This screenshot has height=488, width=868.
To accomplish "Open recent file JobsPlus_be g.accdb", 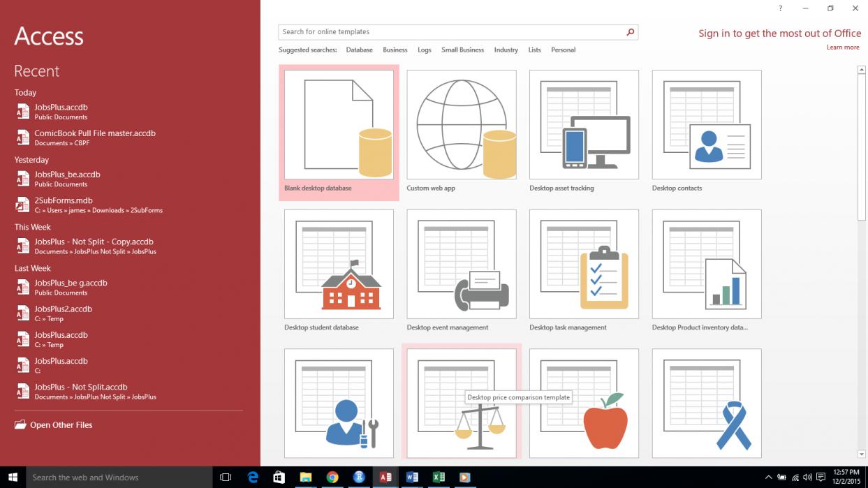I will pyautogui.click(x=128, y=287).
